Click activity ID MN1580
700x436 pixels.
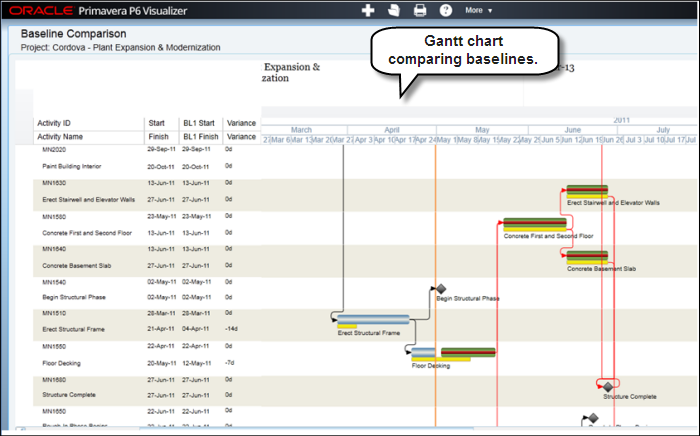(x=54, y=217)
